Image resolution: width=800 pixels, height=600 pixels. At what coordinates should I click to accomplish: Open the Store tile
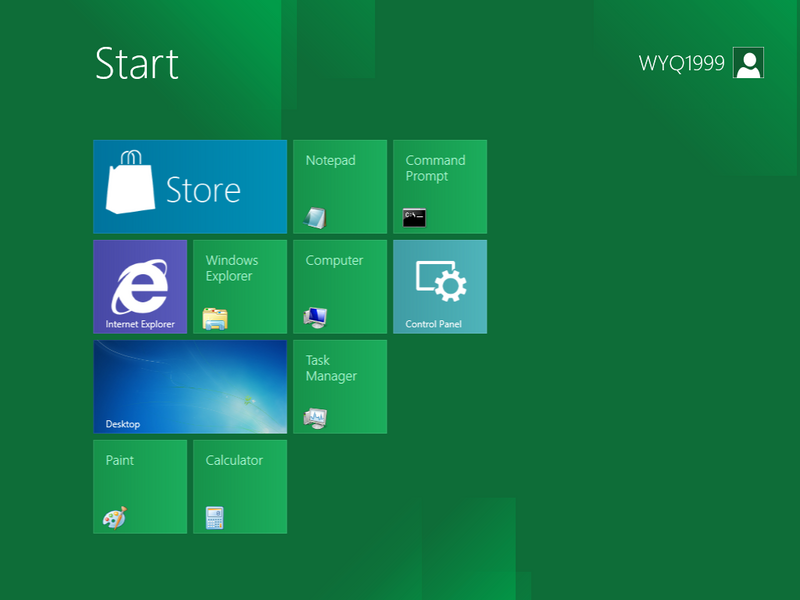190,187
